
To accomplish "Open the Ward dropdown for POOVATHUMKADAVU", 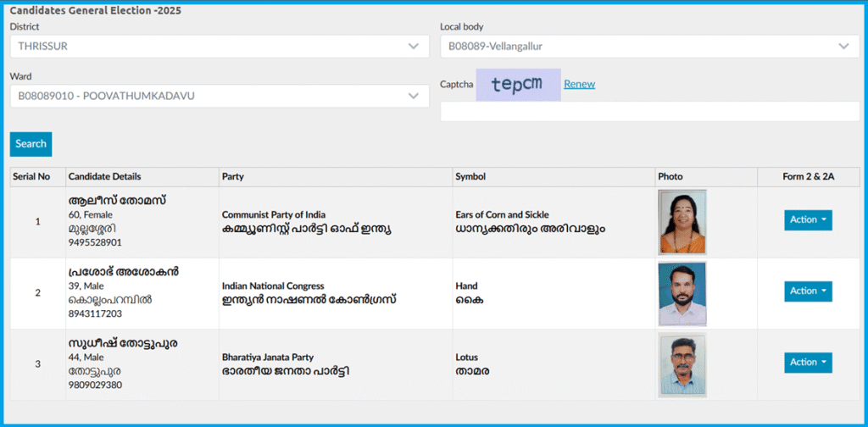I will [x=219, y=97].
